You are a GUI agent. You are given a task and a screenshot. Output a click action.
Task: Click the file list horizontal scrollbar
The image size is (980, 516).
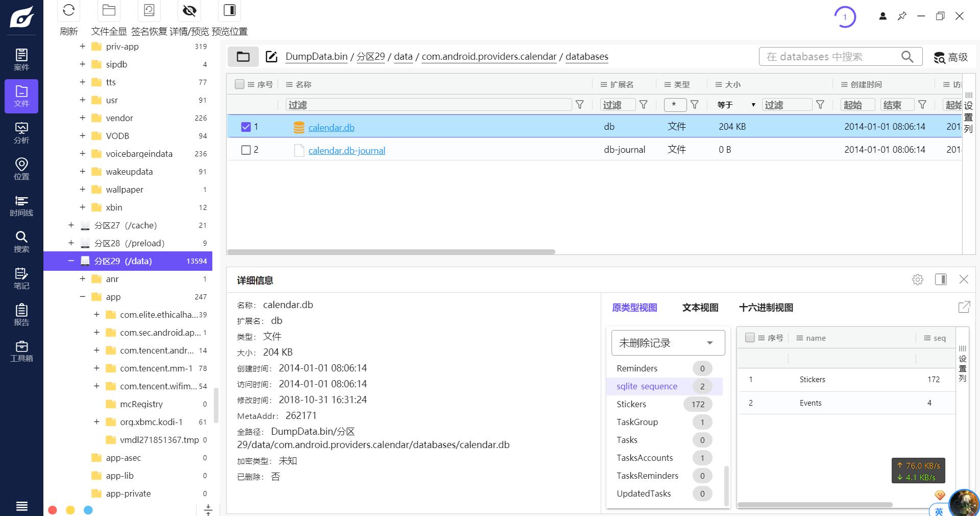click(x=391, y=252)
